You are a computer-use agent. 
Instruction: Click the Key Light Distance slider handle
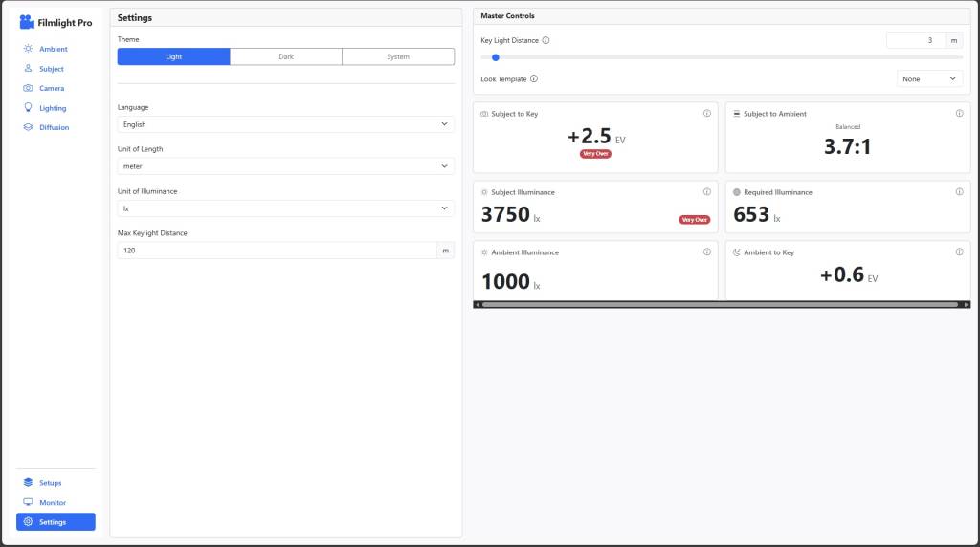[x=496, y=57]
